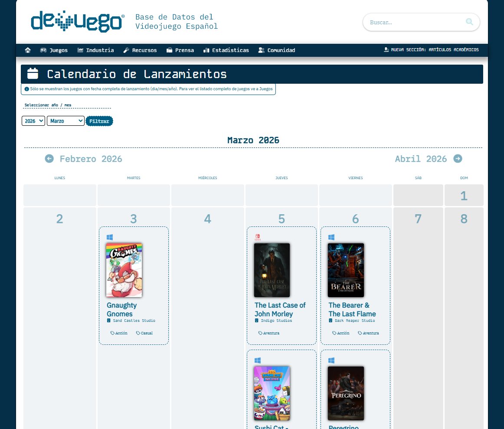Viewport: 504px width, 429px height.
Task: Click the Nintendo Switch icon above John Morley
Action: (x=258, y=237)
